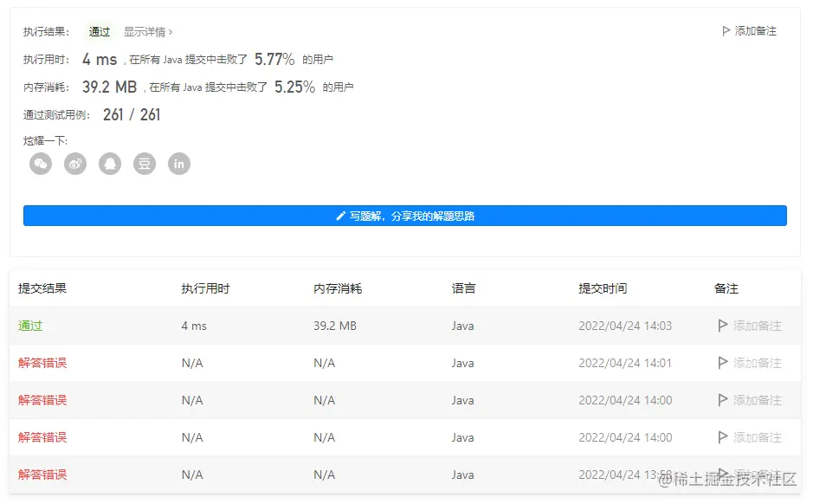Click flag icon in 14:03 row
813x504 pixels.
723,326
